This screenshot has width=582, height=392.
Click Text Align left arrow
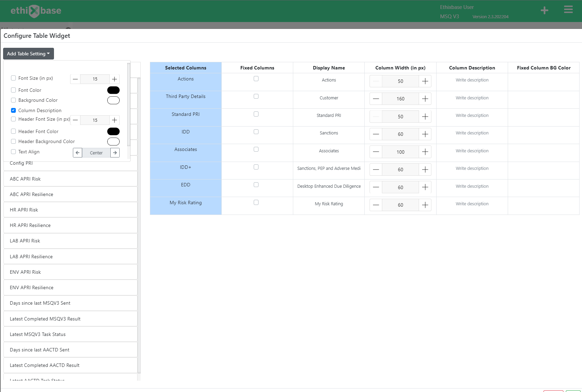(78, 153)
